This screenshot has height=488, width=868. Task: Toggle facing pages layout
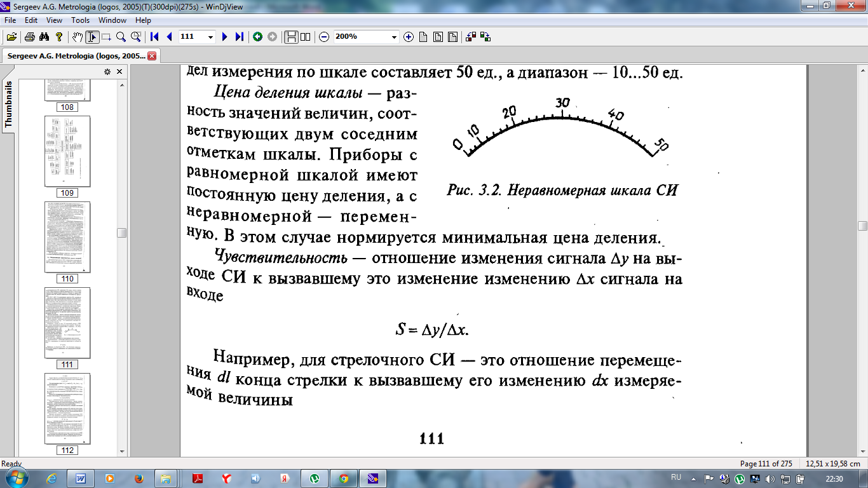[x=306, y=37]
